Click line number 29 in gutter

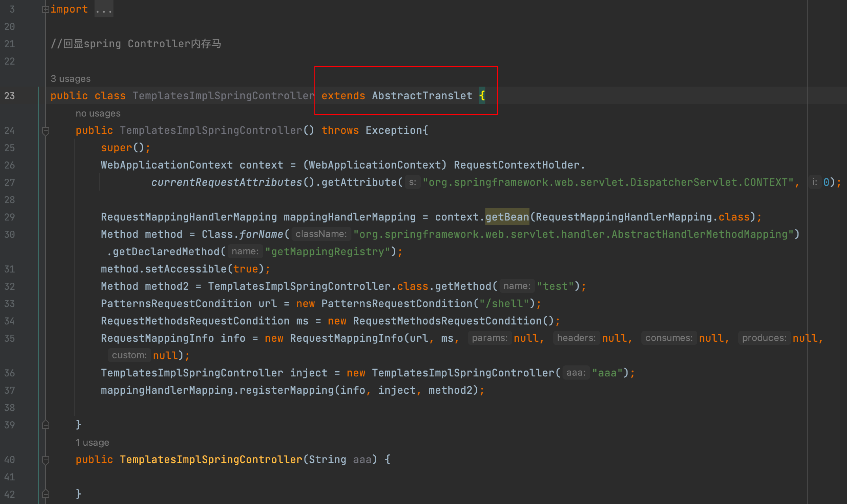click(x=9, y=217)
